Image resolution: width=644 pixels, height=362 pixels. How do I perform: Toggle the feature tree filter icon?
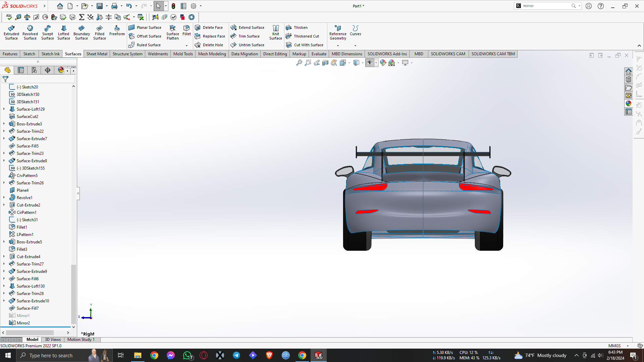(x=6, y=79)
